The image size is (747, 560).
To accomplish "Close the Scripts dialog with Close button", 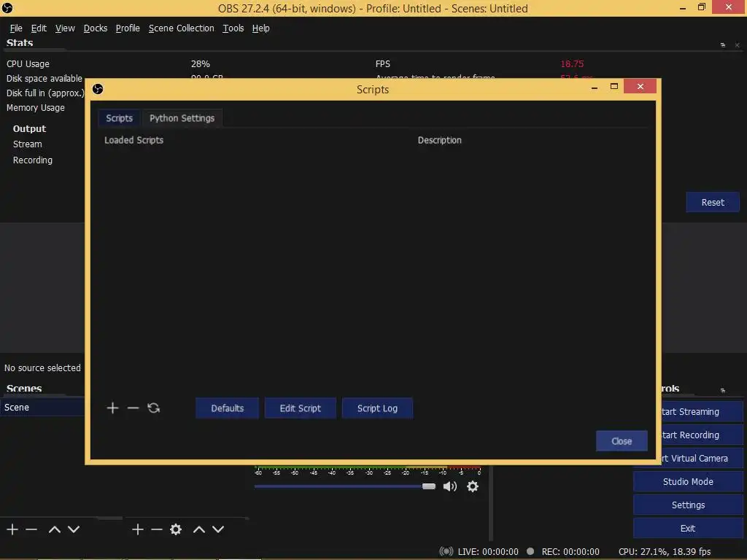I will click(622, 441).
